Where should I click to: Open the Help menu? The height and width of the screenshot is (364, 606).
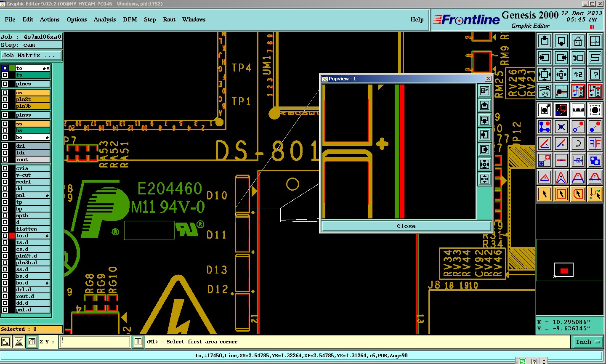[417, 19]
